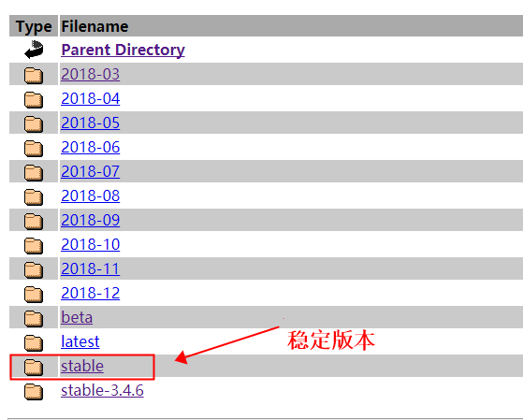Open the highlighted stable directory link
Screen dimensions: 523x420
point(82,366)
